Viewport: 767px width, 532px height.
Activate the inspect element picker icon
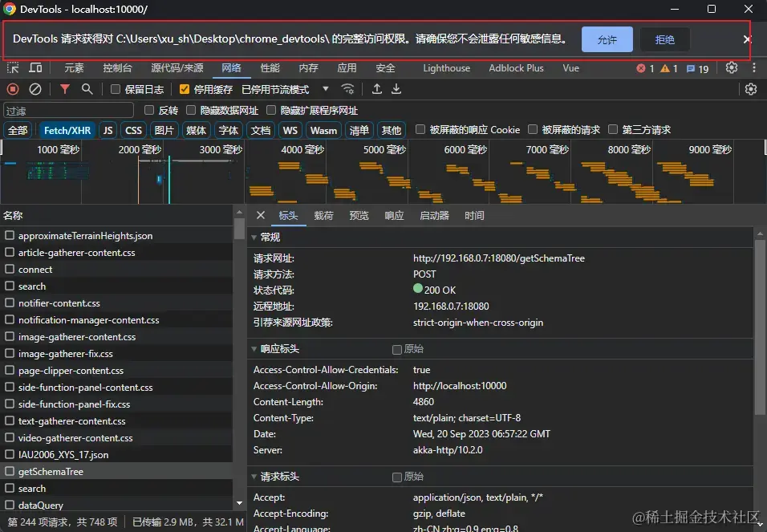[x=13, y=68]
